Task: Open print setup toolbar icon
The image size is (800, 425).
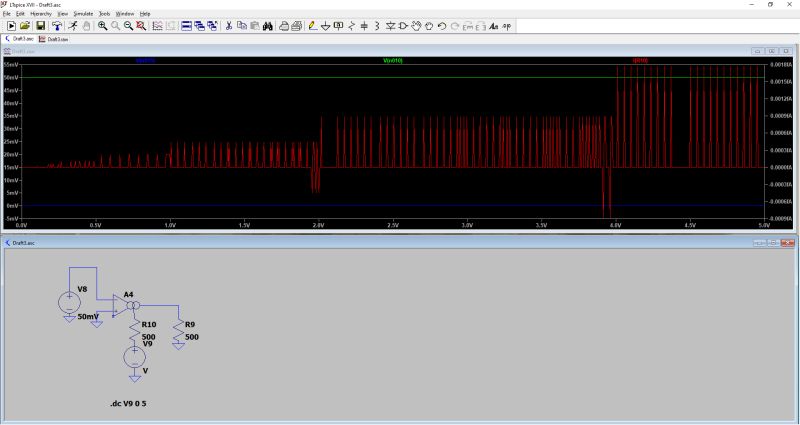Action: point(284,26)
